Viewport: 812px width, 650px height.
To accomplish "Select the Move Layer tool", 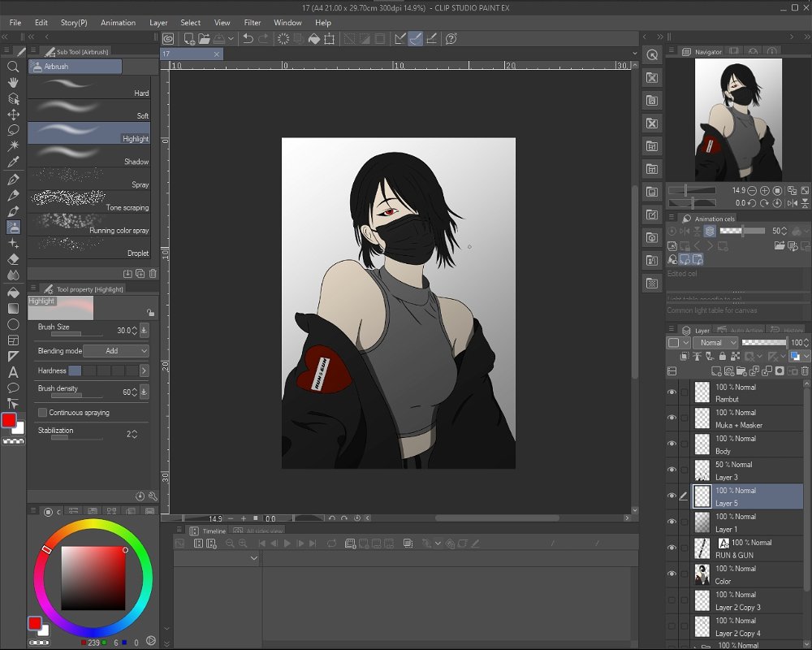I will pos(13,114).
